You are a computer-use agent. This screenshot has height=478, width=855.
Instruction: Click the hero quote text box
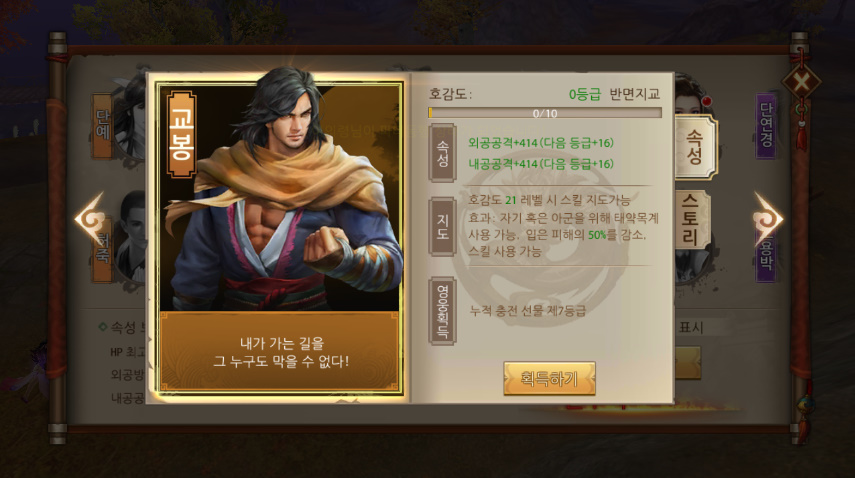click(280, 352)
